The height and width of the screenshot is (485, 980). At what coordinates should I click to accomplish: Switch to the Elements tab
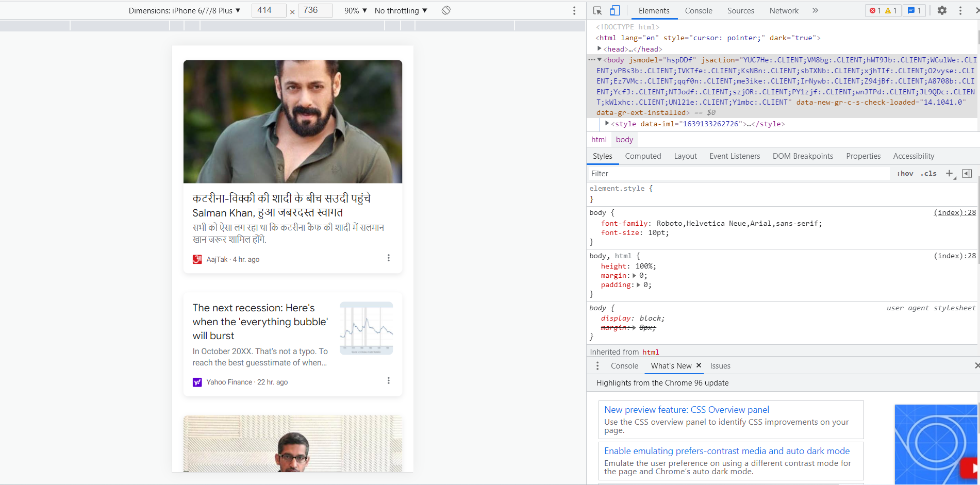tap(654, 10)
